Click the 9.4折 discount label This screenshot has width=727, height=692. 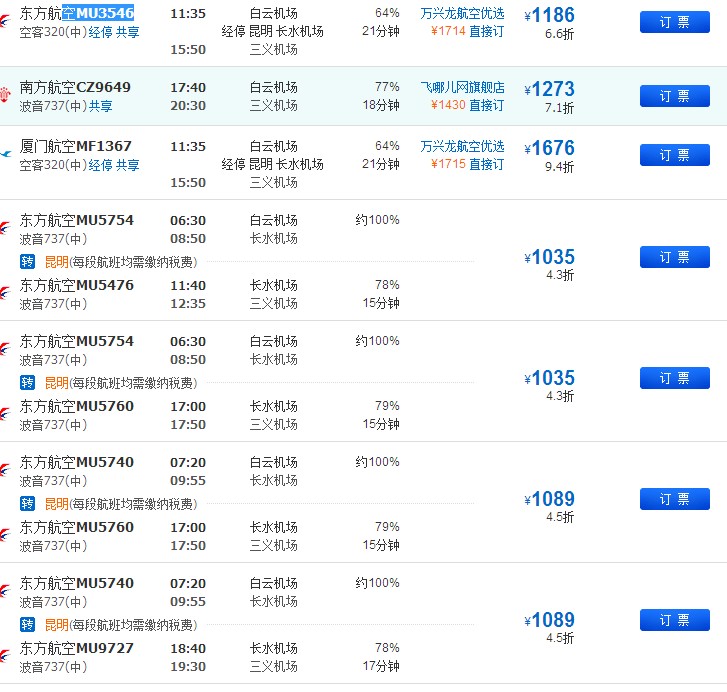coord(560,167)
